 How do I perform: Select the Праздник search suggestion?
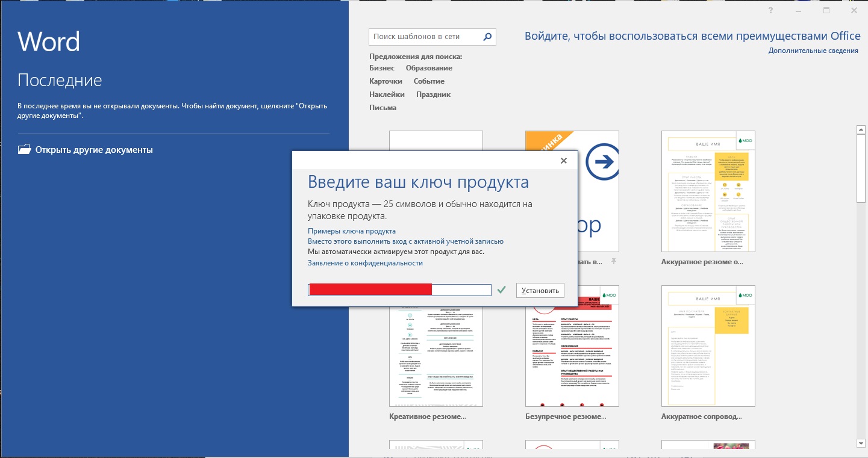433,94
